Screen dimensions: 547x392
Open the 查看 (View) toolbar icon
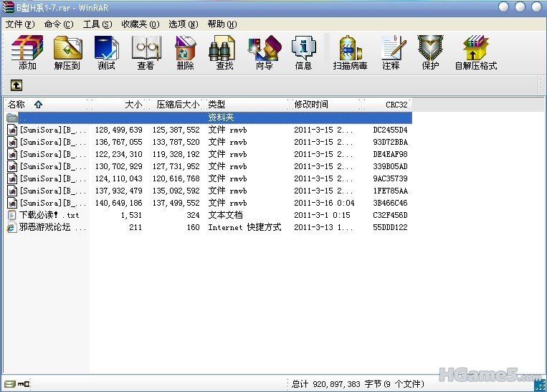(146, 52)
